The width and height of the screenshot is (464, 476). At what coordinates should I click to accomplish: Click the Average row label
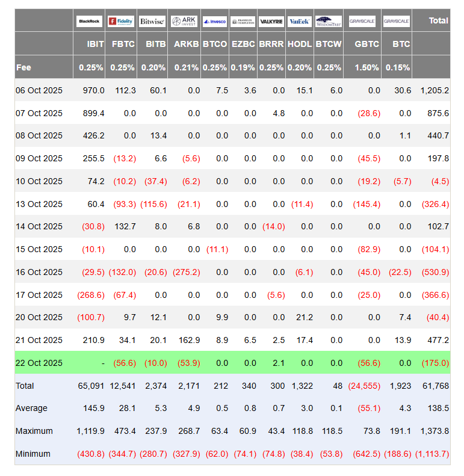click(31, 408)
